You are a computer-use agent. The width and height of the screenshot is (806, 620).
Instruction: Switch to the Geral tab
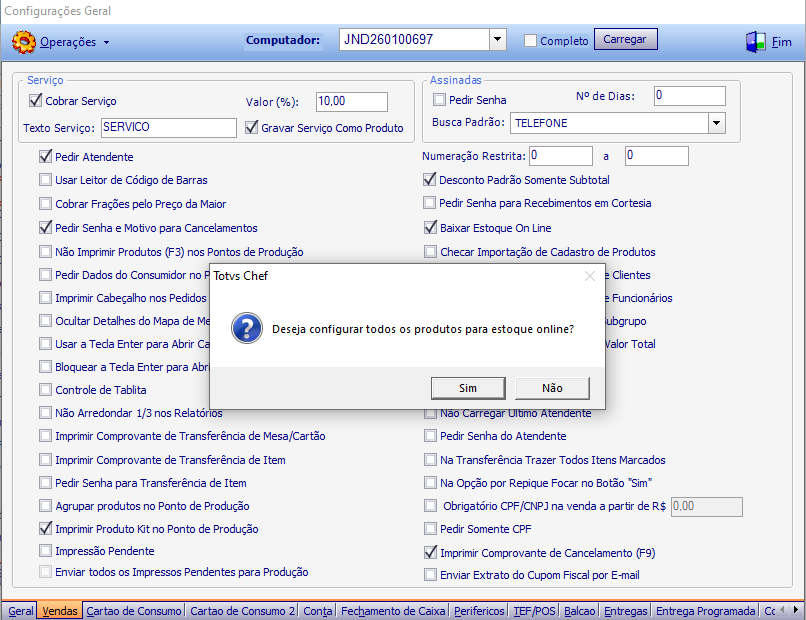pos(21,611)
